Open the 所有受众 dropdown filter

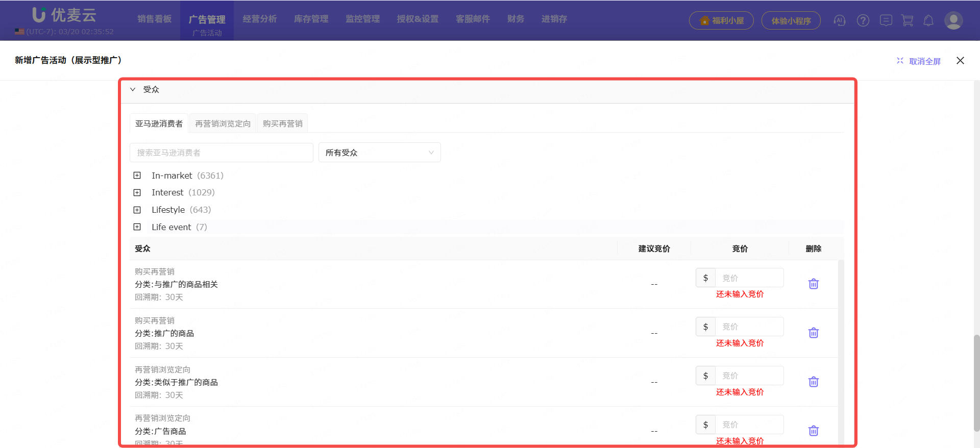tap(379, 153)
